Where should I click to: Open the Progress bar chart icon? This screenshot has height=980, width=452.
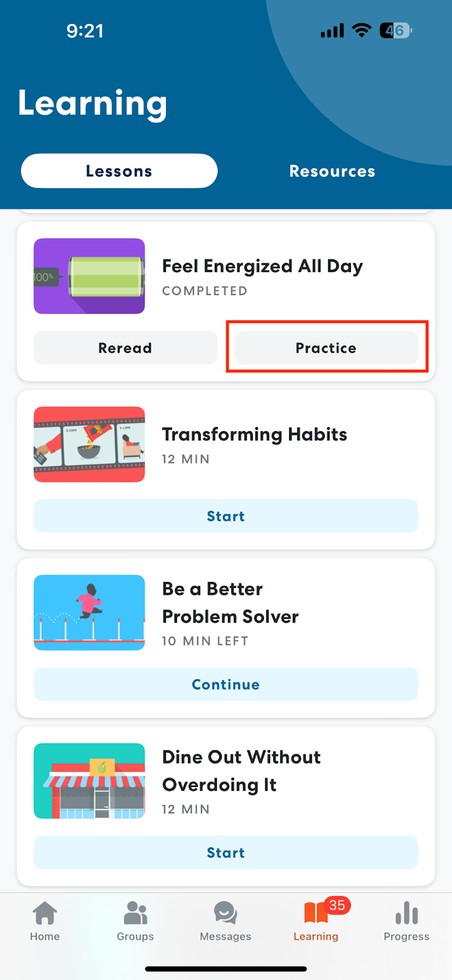(407, 913)
